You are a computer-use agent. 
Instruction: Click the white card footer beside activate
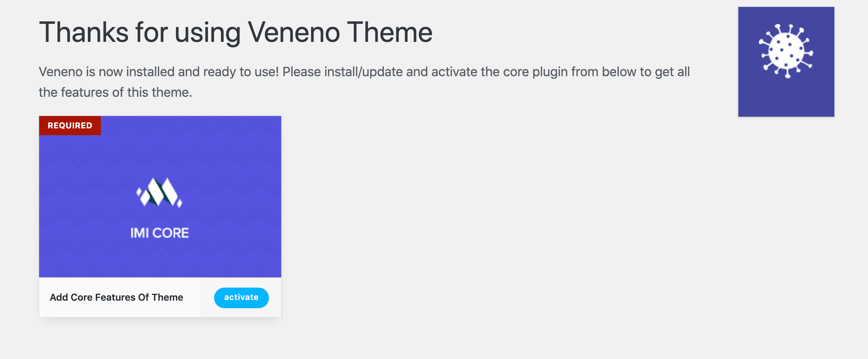[120, 298]
